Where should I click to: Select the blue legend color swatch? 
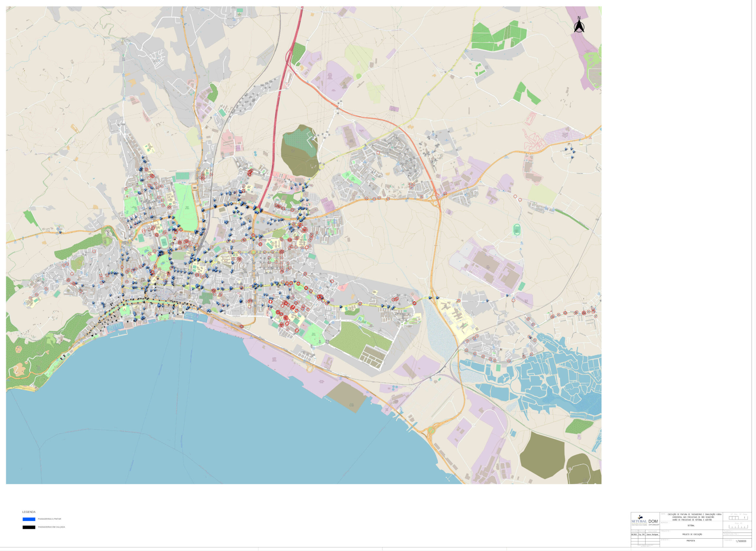pyautogui.click(x=29, y=519)
